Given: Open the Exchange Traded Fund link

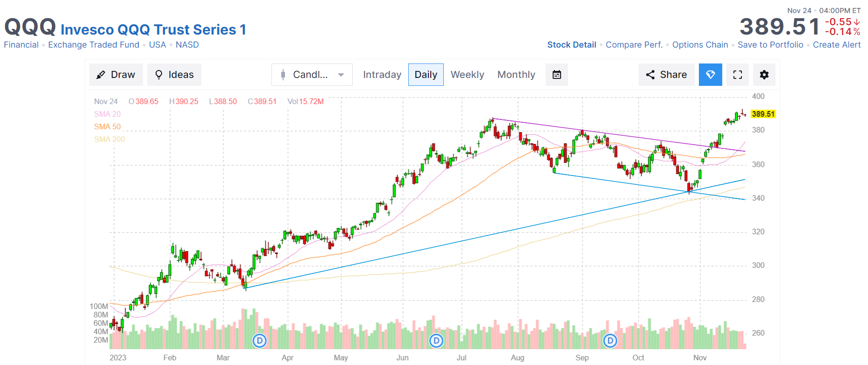Looking at the screenshot, I should [94, 45].
